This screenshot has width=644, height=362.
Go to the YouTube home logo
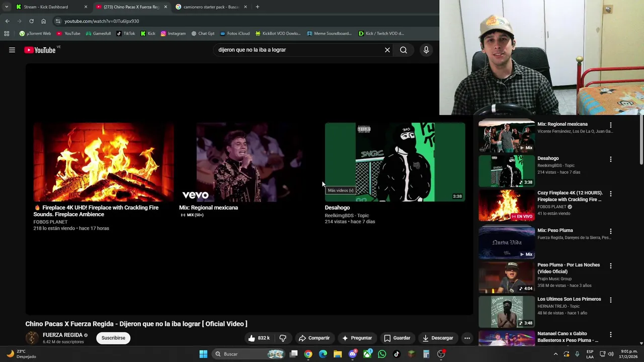click(40, 50)
